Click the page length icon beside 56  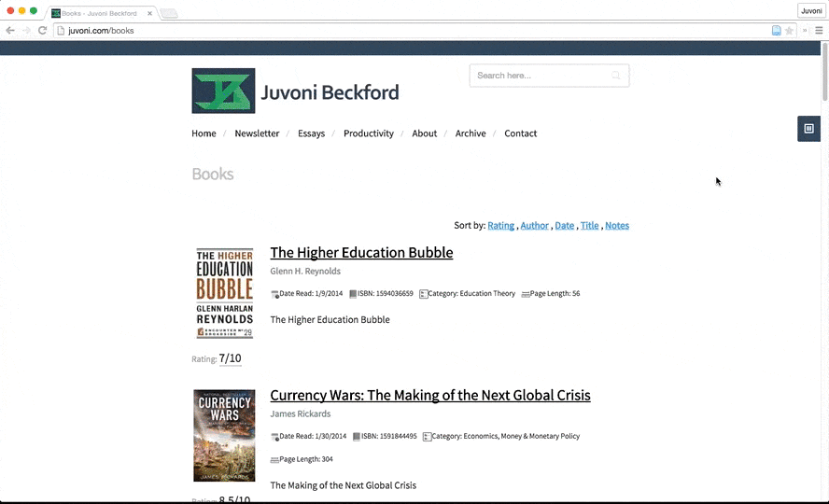tap(526, 294)
